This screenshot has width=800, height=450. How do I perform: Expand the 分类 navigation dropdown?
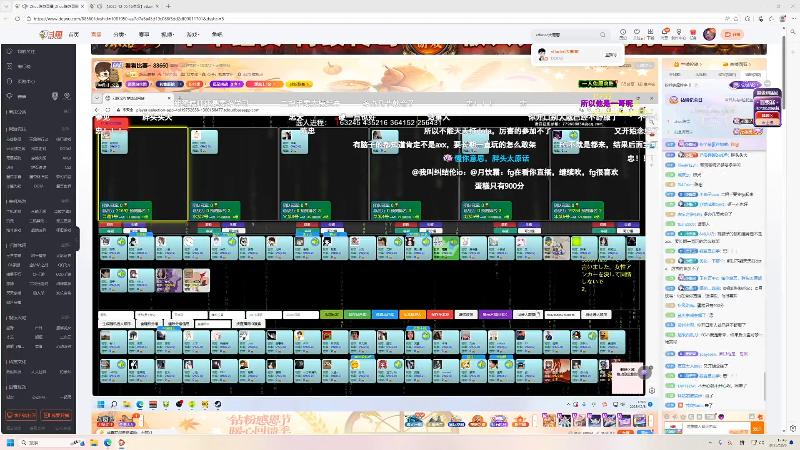(119, 34)
